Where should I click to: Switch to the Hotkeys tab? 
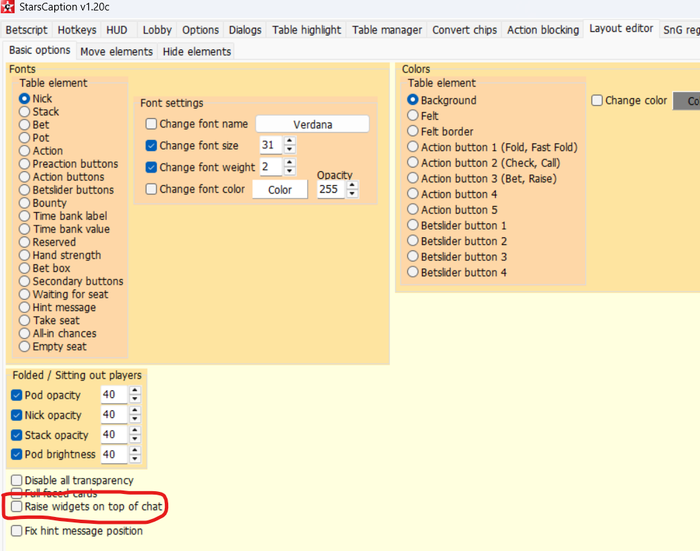[x=77, y=30]
